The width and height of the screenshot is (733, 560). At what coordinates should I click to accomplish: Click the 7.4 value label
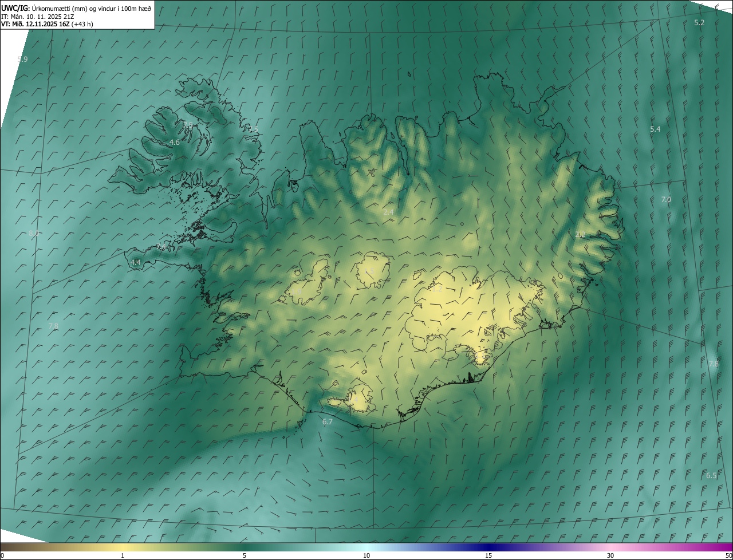161,247
